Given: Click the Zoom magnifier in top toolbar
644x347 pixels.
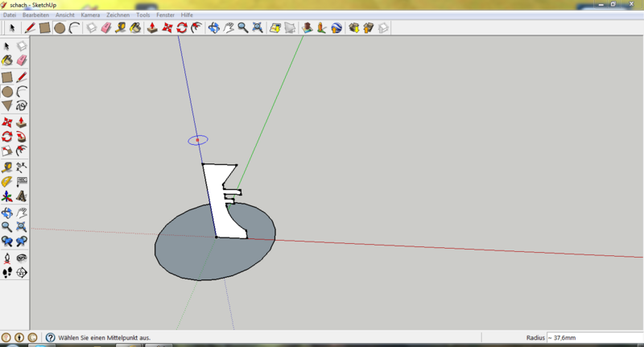Looking at the screenshot, I should 242,28.
